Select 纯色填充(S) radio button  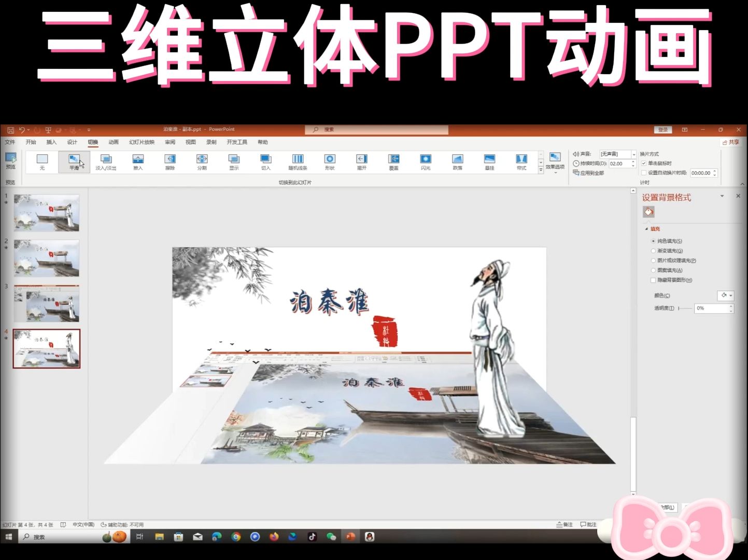pos(653,241)
